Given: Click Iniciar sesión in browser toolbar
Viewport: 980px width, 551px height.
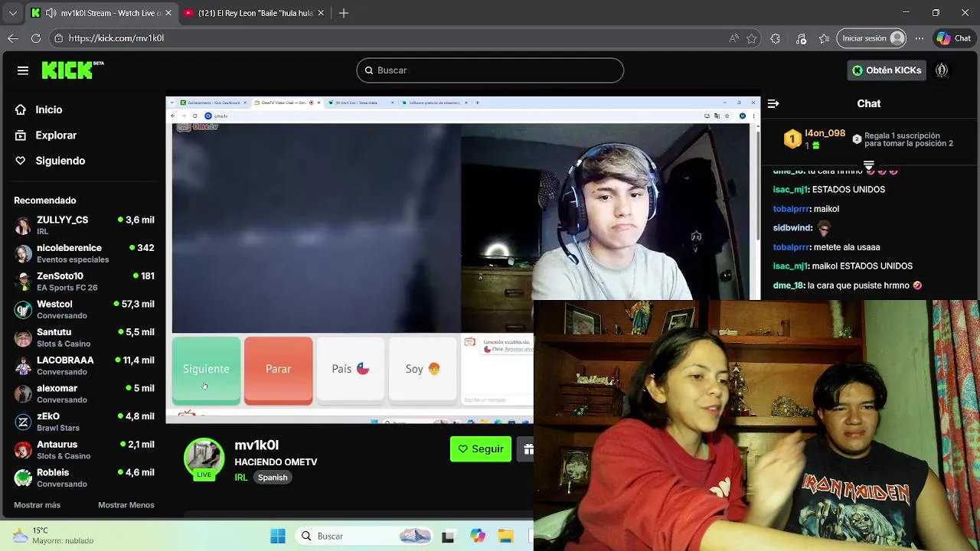Looking at the screenshot, I should [872, 38].
